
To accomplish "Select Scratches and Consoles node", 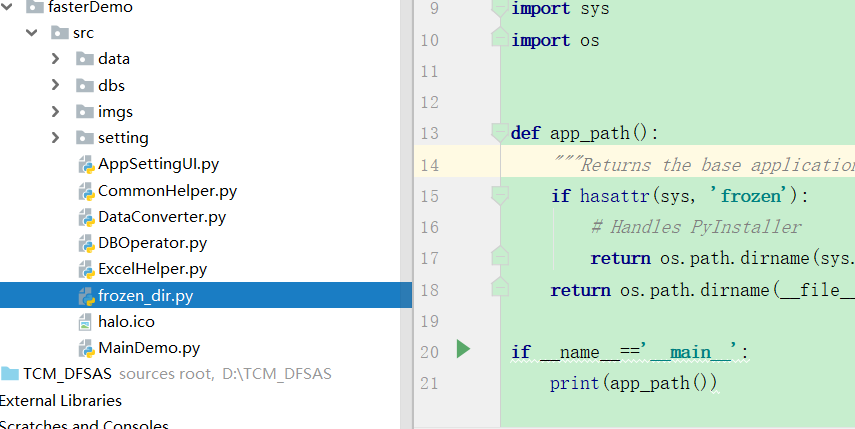I will coord(84,424).
